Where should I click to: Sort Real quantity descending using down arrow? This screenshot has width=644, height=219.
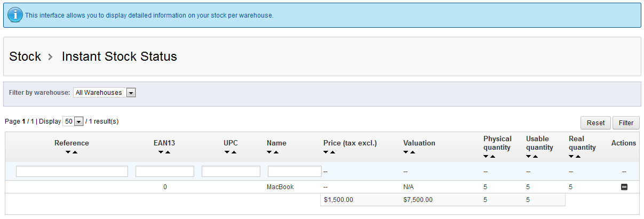pos(571,157)
